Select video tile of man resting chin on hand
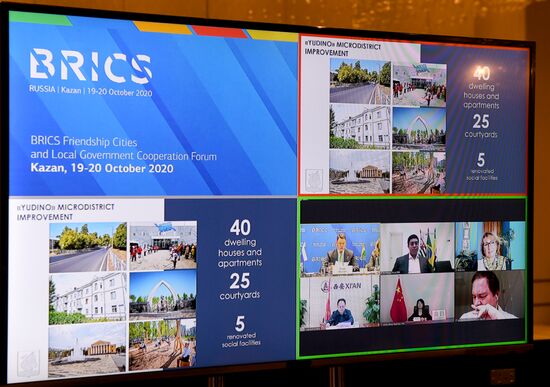550x387 pixels. [490, 295]
